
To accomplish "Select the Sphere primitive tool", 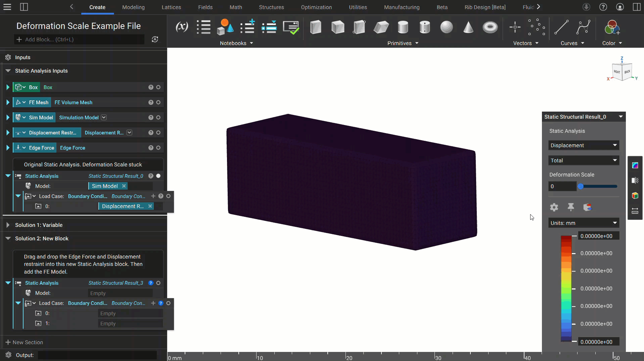I will point(447,27).
